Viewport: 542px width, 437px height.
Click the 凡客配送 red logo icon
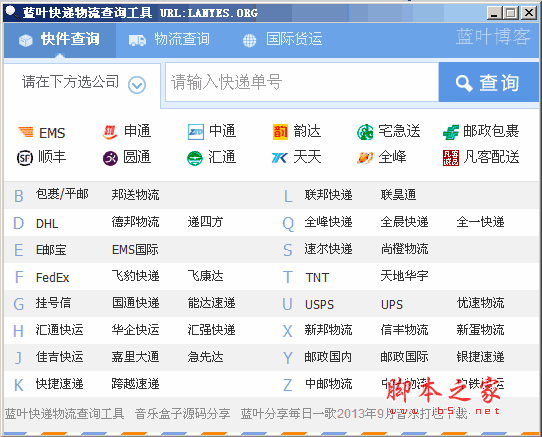tap(451, 158)
